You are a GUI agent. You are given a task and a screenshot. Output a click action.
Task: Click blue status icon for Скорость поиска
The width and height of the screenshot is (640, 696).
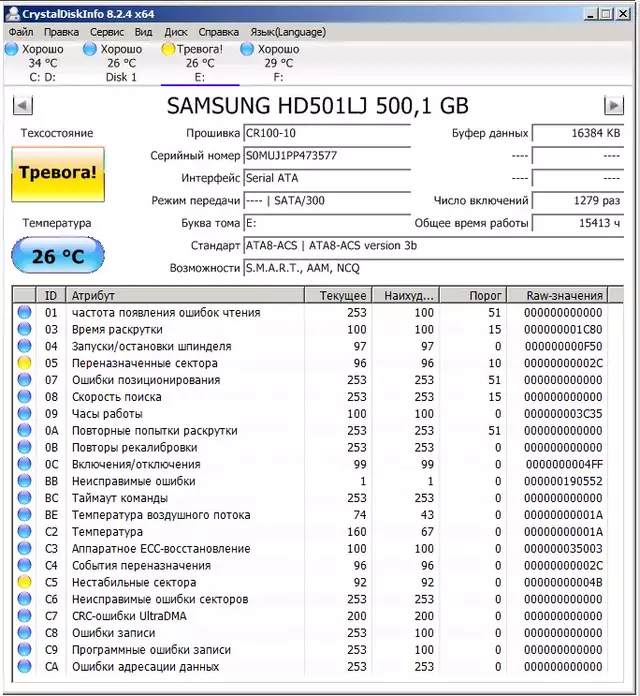(24, 396)
